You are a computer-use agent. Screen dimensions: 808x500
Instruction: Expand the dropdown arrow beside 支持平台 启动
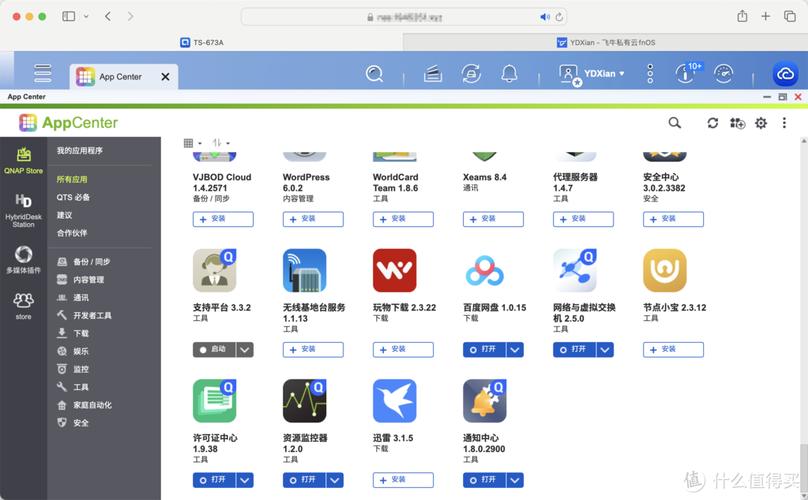[x=245, y=350]
